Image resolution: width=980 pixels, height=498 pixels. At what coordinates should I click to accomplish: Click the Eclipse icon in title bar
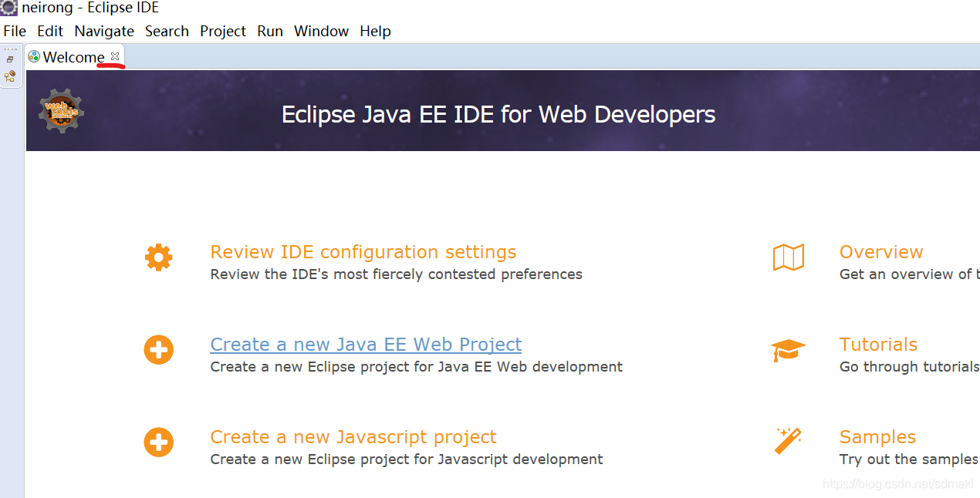tap(8, 8)
